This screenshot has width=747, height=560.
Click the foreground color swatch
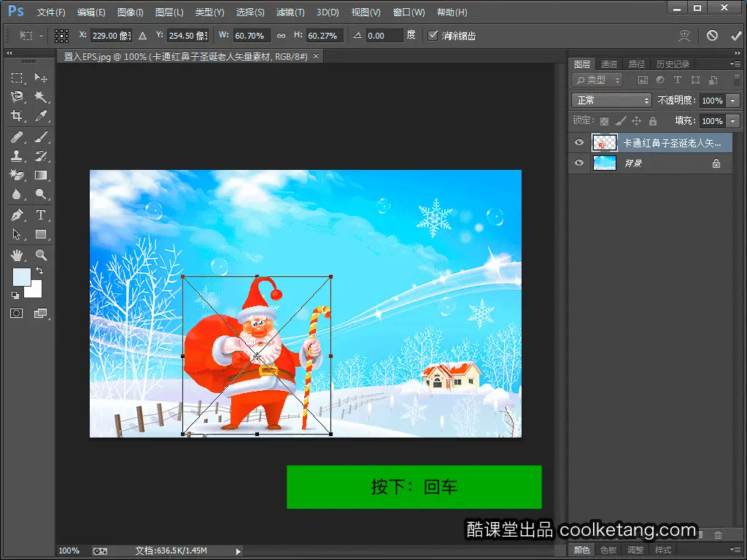click(x=21, y=276)
